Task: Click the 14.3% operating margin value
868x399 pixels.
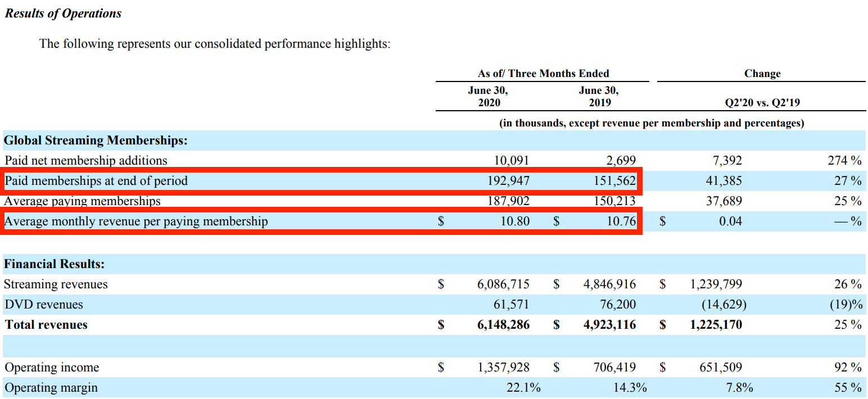Action: [x=631, y=388]
